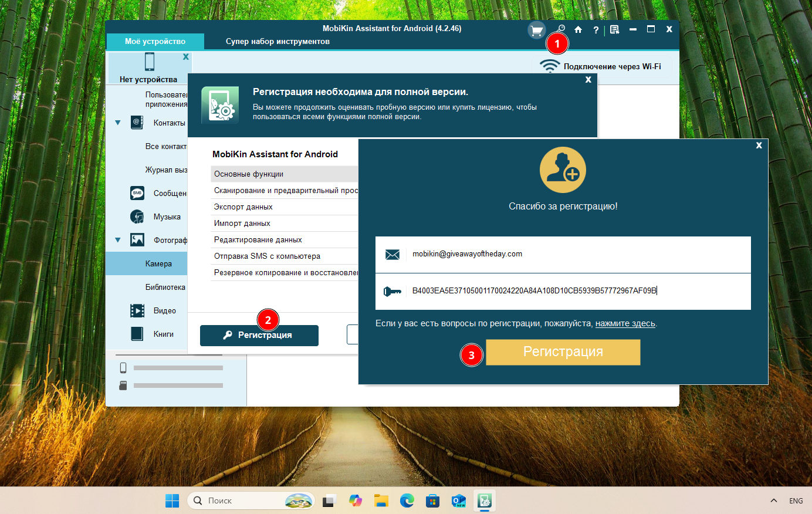
Task: Open Microsoft Edge from the taskbar
Action: (x=407, y=501)
